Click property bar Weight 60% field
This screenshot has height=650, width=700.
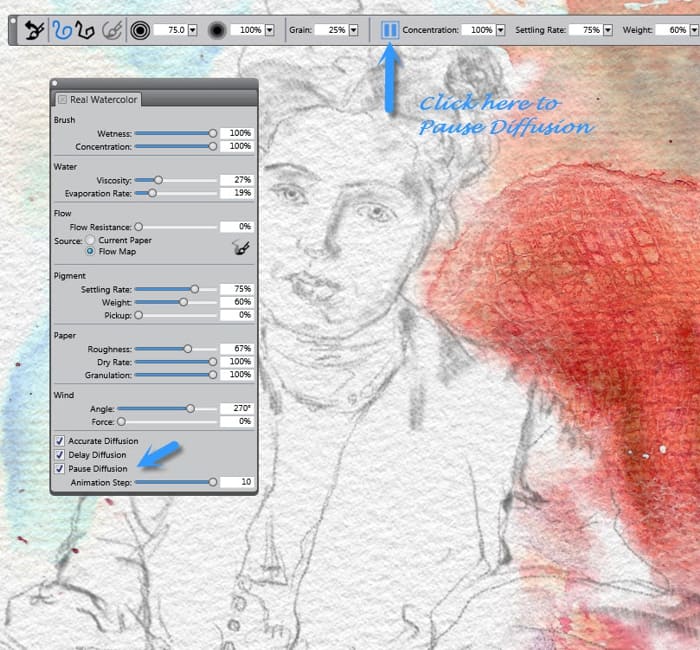coord(672,30)
